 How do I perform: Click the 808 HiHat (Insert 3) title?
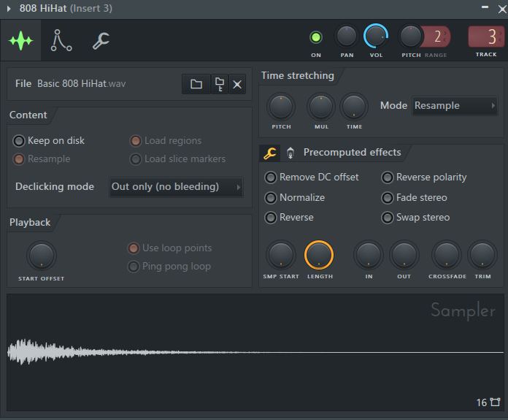coord(66,8)
